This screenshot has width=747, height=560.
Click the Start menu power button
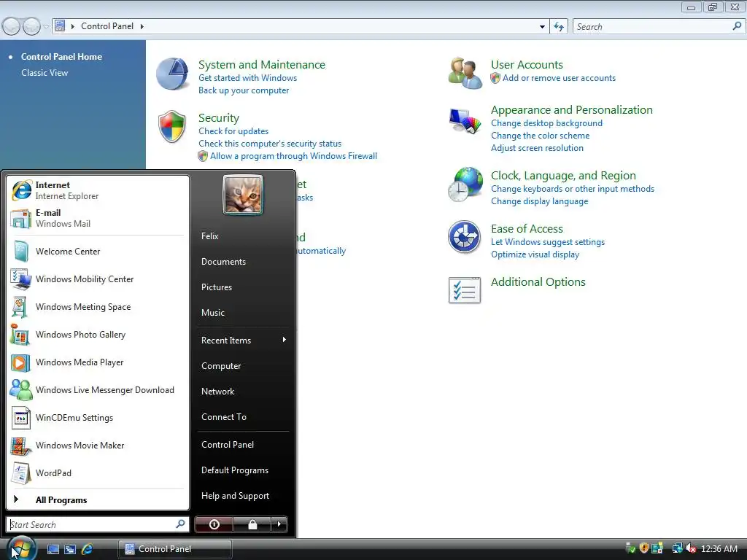(x=214, y=524)
